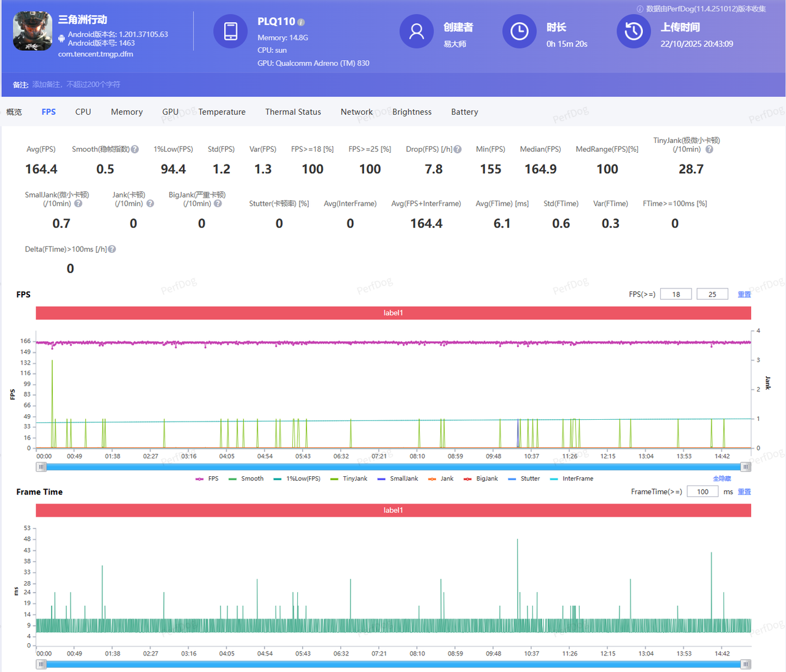The height and width of the screenshot is (672, 786).
Task: Click the help icon next to Delta(FTime)>100ms
Action: (112, 249)
